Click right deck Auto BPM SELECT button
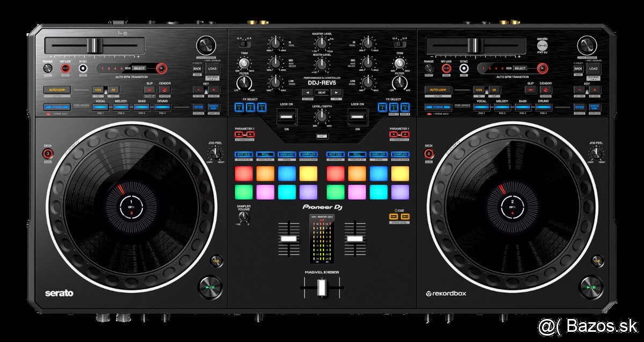The image size is (644, 342). click(520, 69)
